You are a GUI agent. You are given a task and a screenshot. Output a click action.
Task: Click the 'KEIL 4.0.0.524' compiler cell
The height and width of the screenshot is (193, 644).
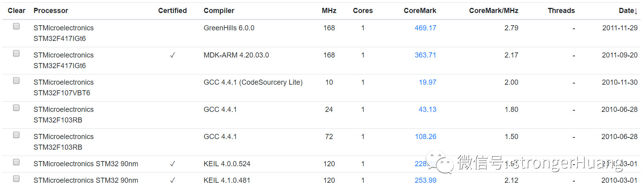click(227, 164)
